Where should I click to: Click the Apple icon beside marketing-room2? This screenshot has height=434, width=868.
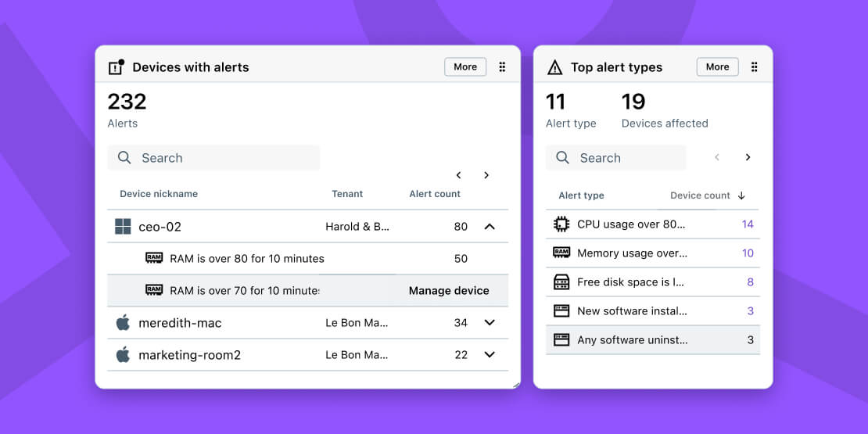(123, 354)
